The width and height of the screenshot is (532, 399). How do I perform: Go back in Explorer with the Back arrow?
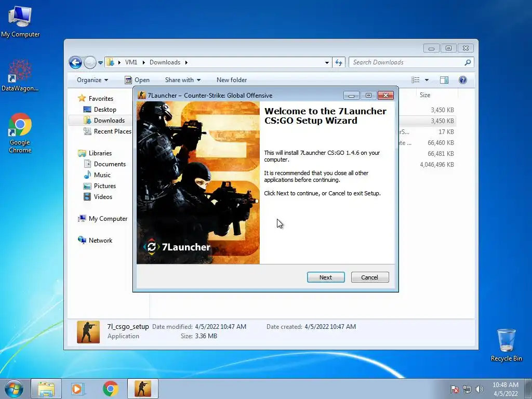coord(75,62)
